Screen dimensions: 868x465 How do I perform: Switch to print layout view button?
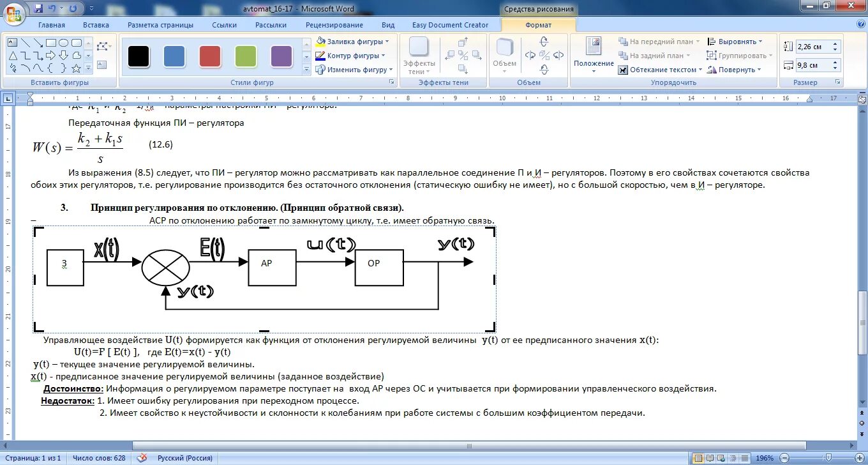698,458
